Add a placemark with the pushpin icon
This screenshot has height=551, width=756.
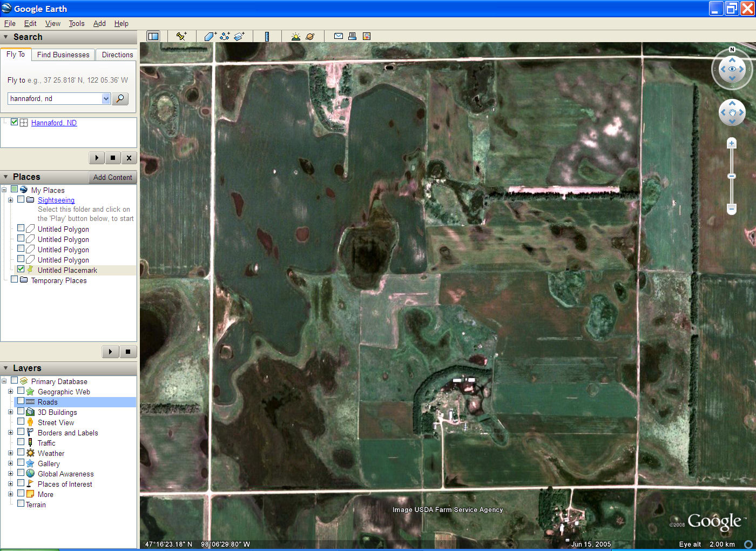coord(181,36)
